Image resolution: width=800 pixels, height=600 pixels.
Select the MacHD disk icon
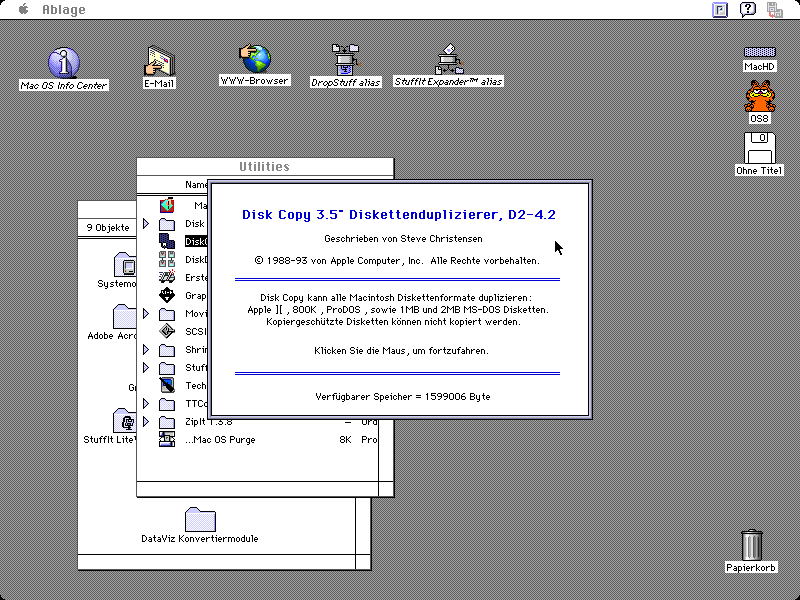pyautogui.click(x=759, y=52)
